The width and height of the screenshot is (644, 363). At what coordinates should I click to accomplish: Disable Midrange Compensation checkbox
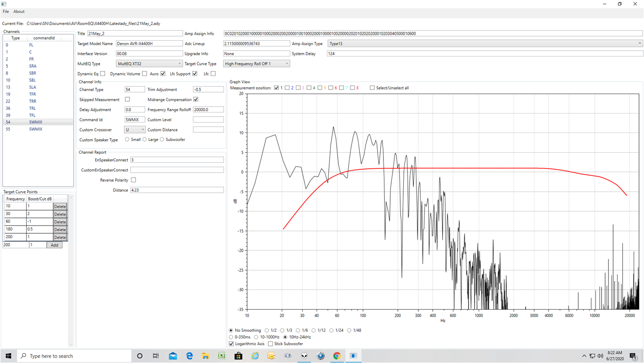coord(196,99)
